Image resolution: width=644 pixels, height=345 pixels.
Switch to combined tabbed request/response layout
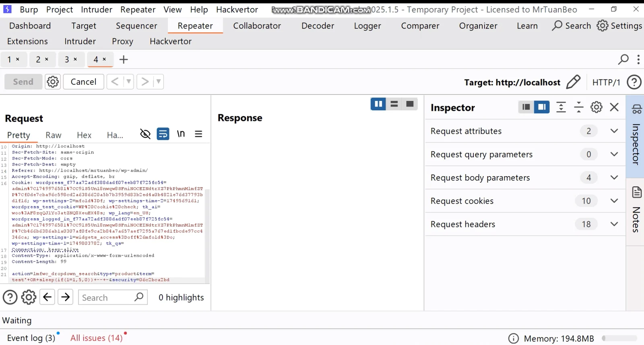410,104
